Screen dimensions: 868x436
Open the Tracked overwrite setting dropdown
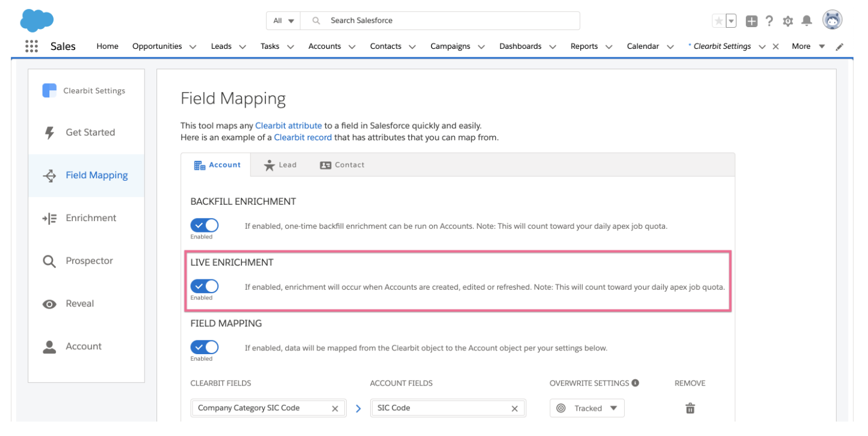coord(587,408)
